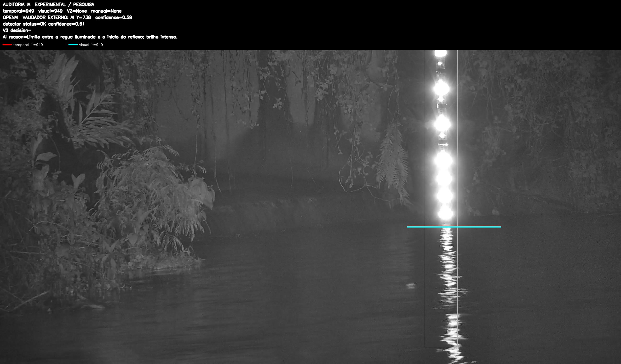
Task: Click the "manual=None" value
Action: click(106, 11)
